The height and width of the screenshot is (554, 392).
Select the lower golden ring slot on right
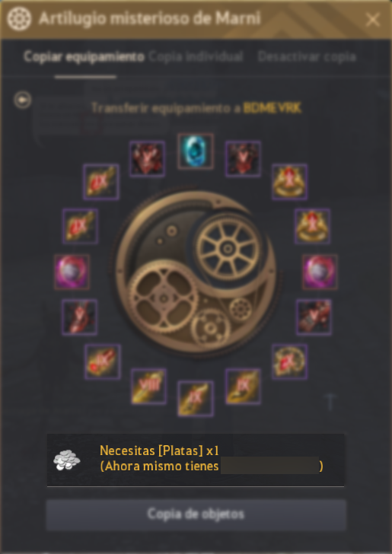[x=312, y=226]
